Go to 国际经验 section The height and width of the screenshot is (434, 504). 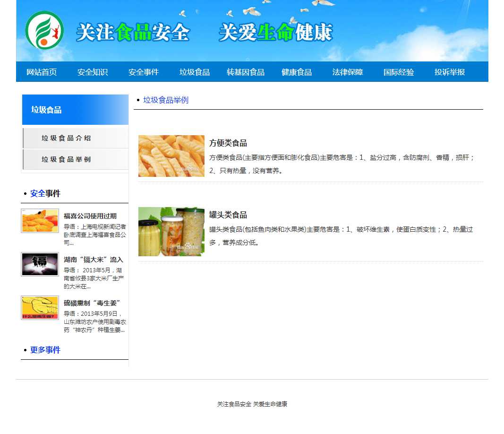click(x=399, y=72)
